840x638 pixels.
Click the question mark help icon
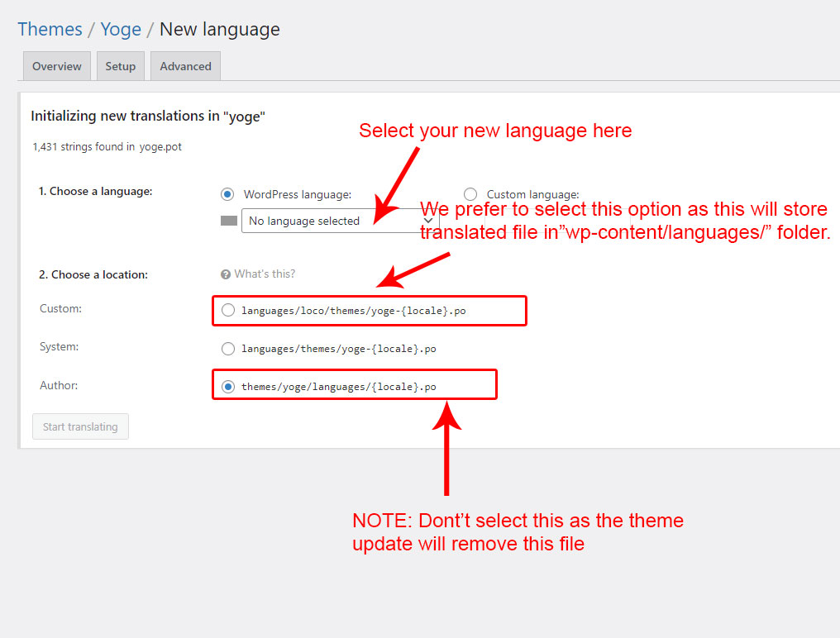click(x=226, y=274)
